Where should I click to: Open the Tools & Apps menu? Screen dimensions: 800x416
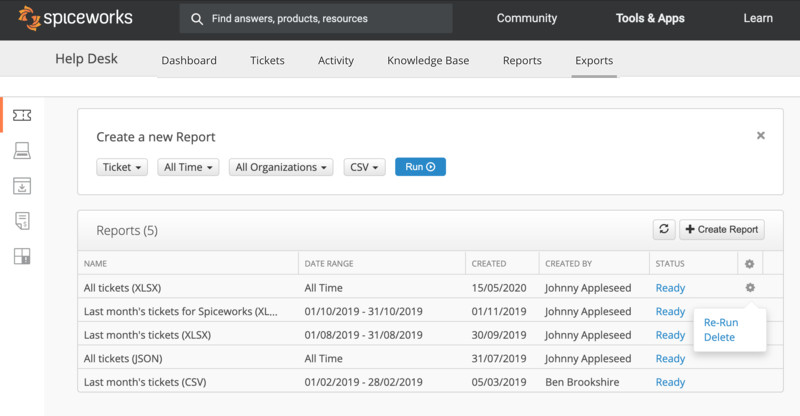tap(650, 18)
